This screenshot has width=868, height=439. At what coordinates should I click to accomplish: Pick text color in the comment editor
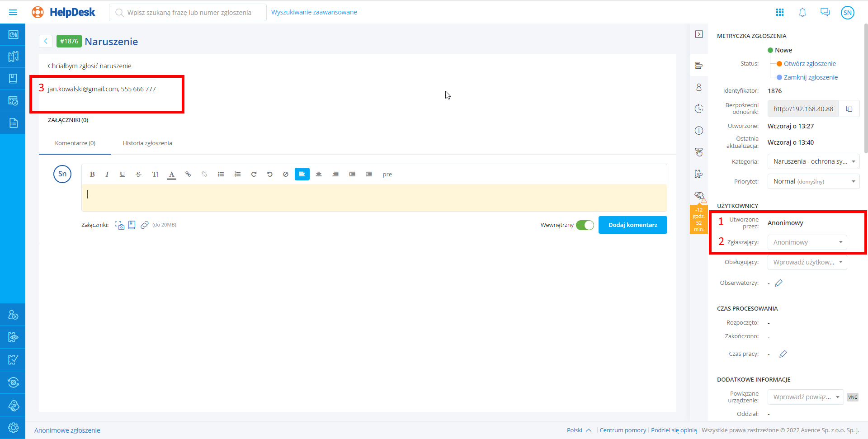coord(172,175)
